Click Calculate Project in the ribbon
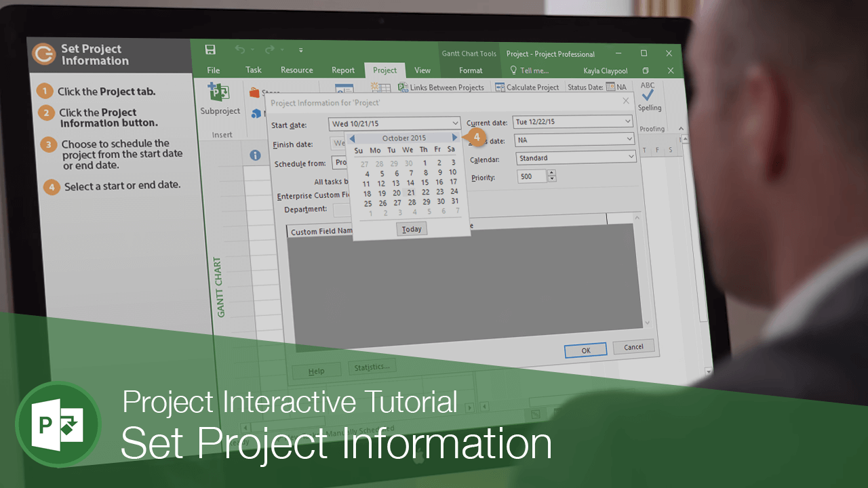This screenshot has height=488, width=868. pyautogui.click(x=528, y=87)
